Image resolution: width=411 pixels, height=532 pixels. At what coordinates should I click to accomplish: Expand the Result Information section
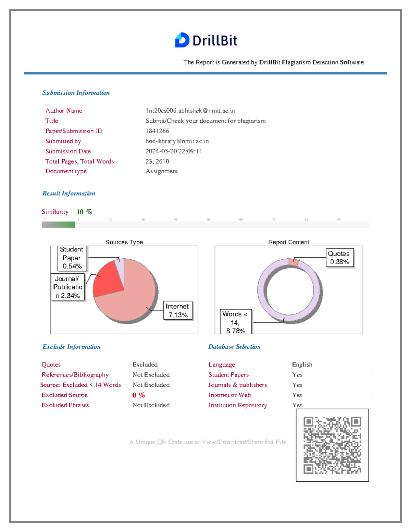coord(69,193)
